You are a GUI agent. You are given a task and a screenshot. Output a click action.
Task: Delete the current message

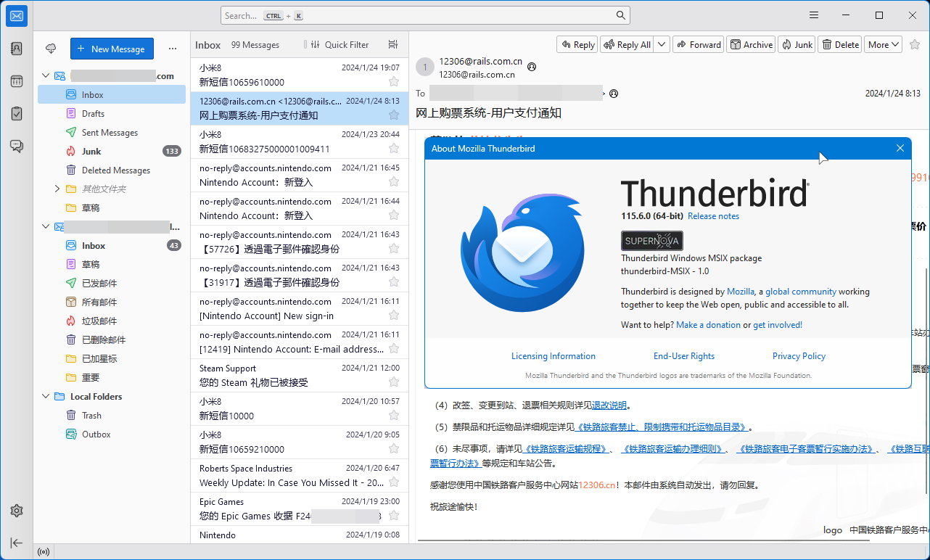point(839,44)
